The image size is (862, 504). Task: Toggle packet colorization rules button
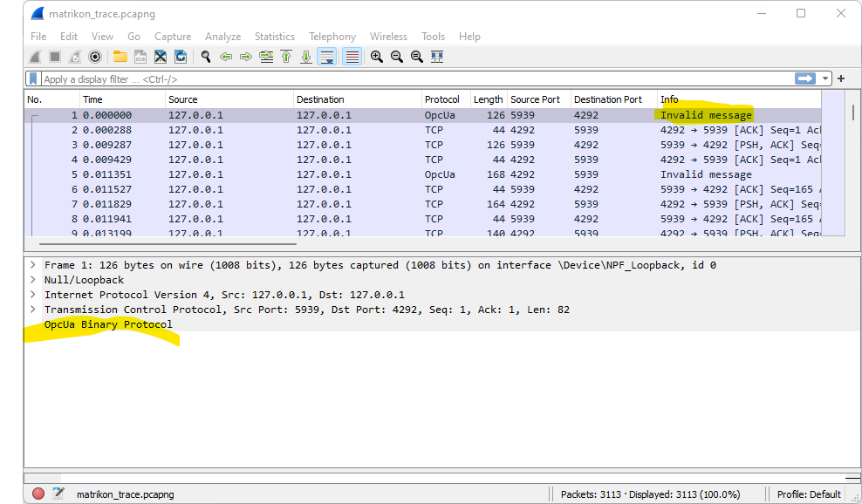click(352, 57)
